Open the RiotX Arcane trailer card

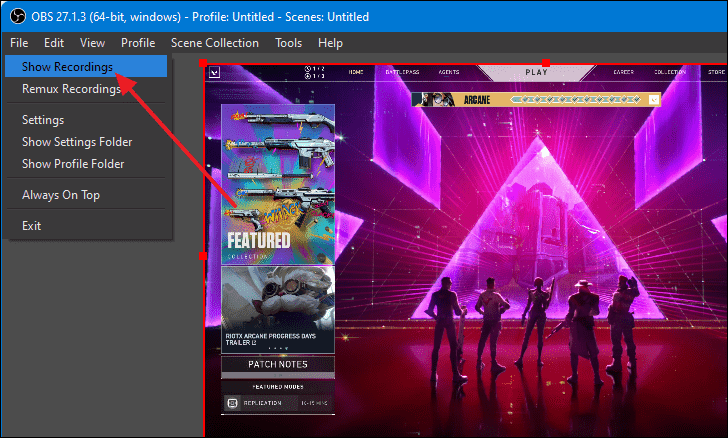[278, 310]
